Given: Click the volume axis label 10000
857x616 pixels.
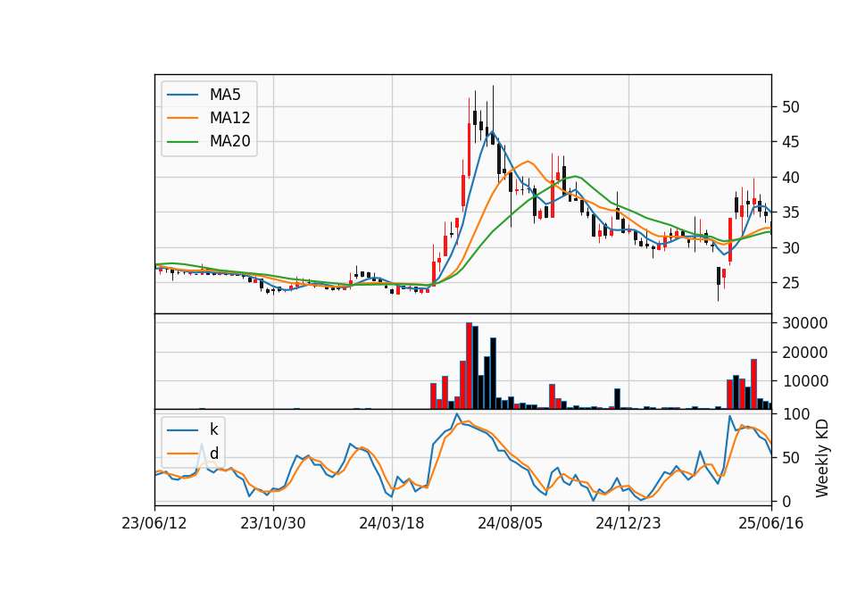Looking at the screenshot, I should [805, 381].
